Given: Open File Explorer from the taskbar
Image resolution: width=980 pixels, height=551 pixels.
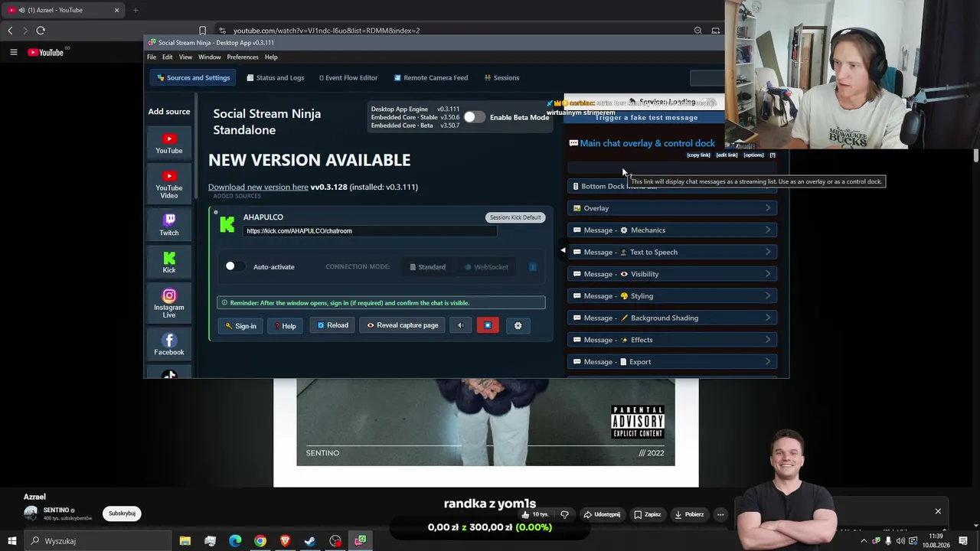Looking at the screenshot, I should pos(185,541).
